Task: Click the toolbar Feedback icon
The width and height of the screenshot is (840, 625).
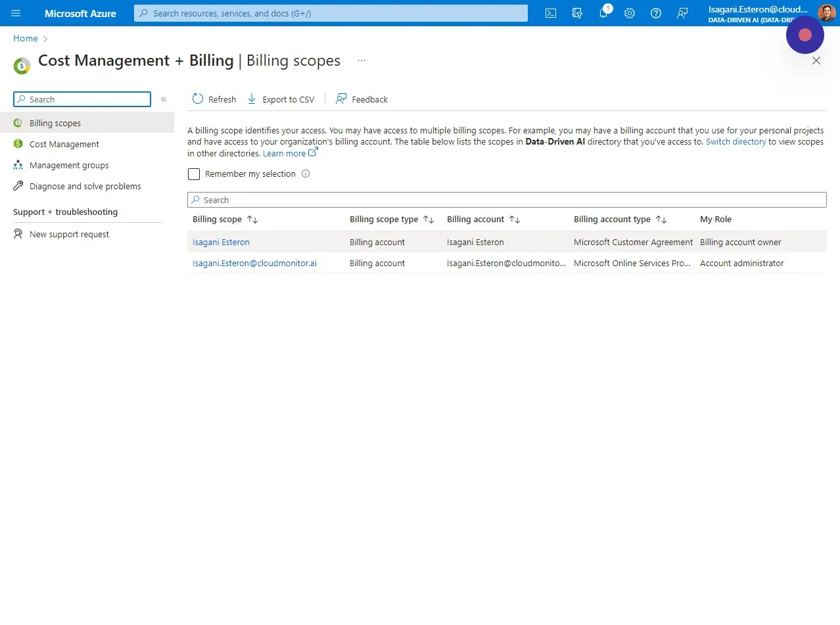Action: [340, 99]
